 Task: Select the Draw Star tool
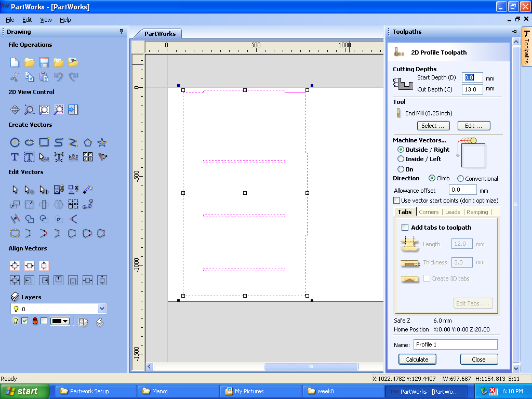point(102,142)
